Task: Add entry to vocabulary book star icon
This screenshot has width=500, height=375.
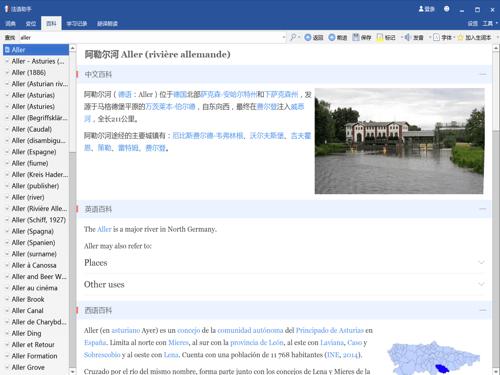Action: click(460, 37)
